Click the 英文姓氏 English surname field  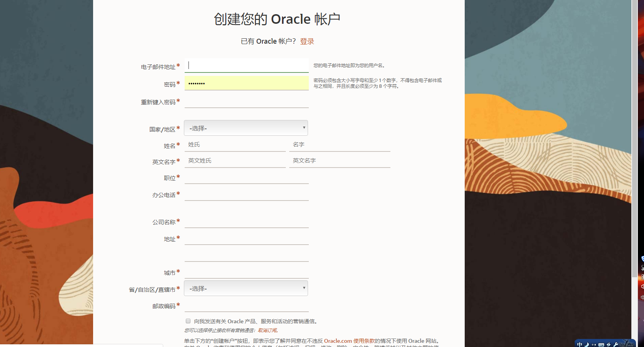click(235, 161)
